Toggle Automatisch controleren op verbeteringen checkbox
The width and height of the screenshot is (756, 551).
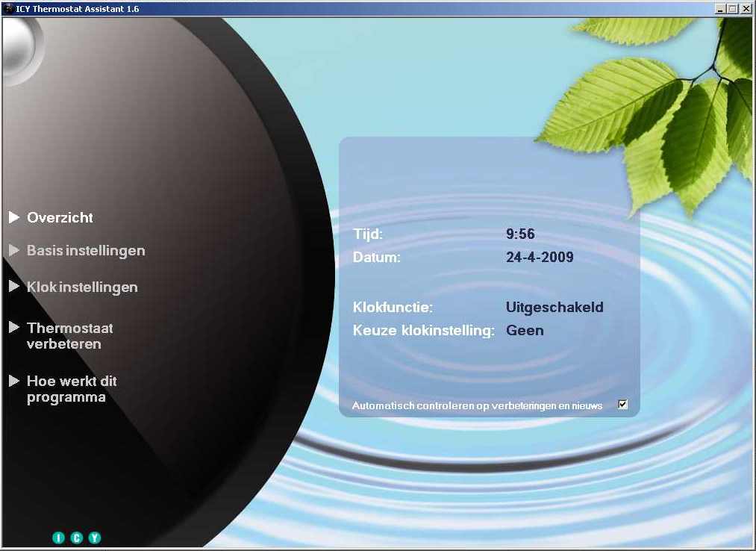click(x=623, y=405)
